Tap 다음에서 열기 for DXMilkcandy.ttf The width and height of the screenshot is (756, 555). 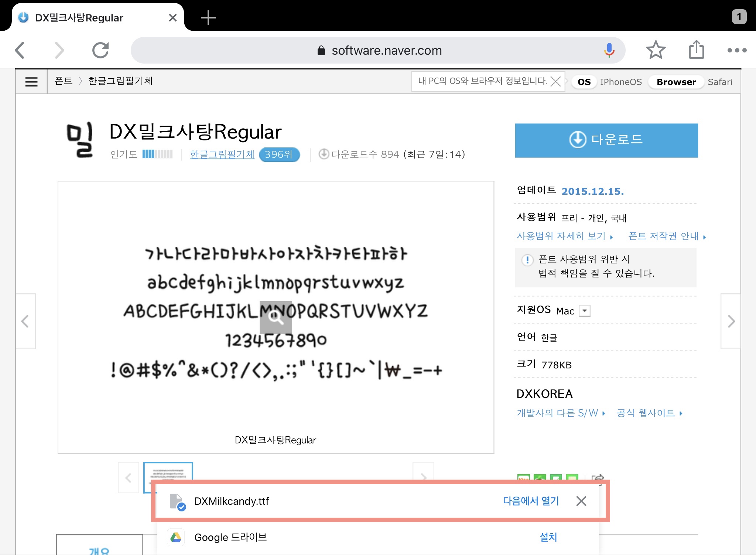pyautogui.click(x=531, y=501)
